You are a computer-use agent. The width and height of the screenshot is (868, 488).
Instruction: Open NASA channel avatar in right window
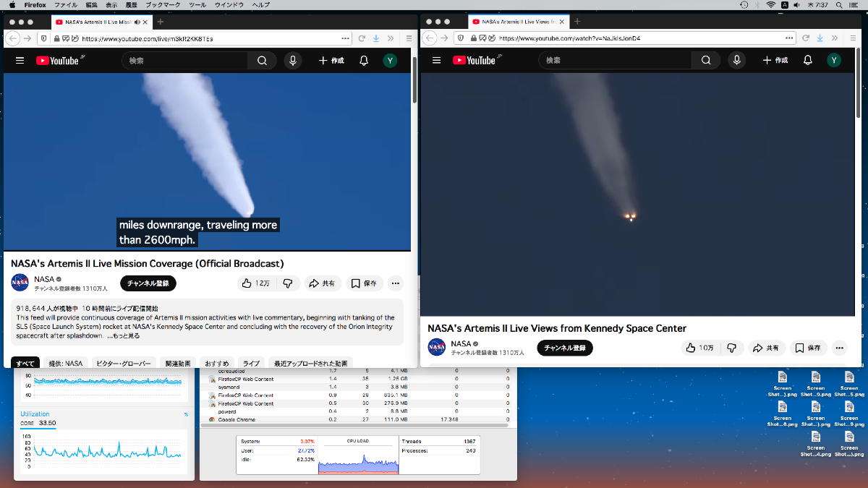click(437, 347)
